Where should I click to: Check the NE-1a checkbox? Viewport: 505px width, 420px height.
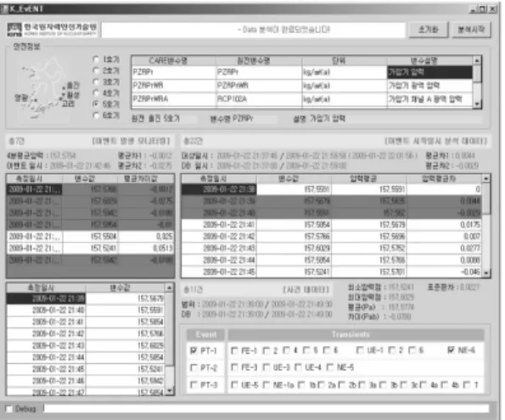point(266,384)
